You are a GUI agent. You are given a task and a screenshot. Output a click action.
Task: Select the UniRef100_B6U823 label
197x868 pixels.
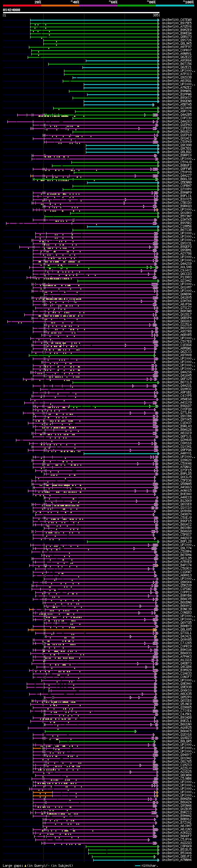[177, 131]
